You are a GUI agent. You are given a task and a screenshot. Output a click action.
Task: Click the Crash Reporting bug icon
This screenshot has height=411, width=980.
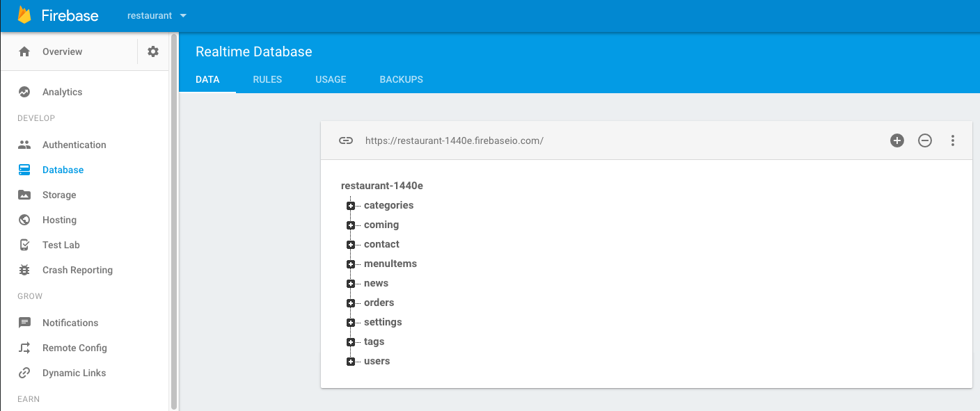tap(24, 270)
